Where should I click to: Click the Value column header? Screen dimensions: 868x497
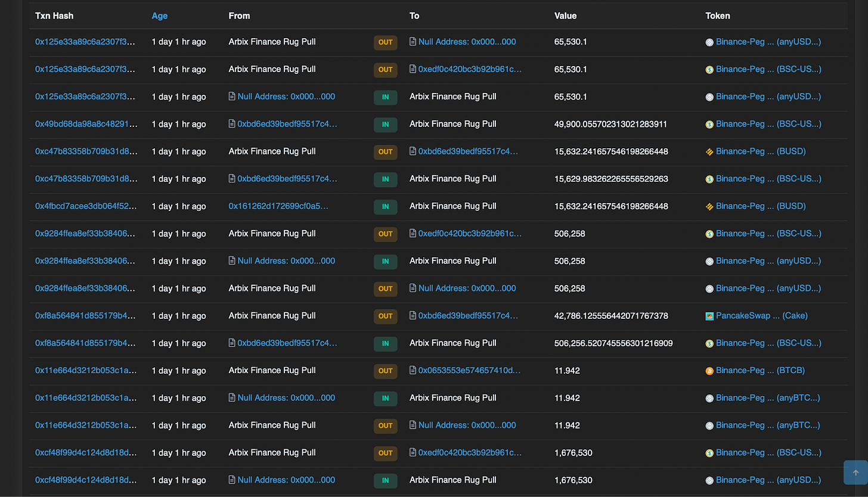pyautogui.click(x=566, y=16)
